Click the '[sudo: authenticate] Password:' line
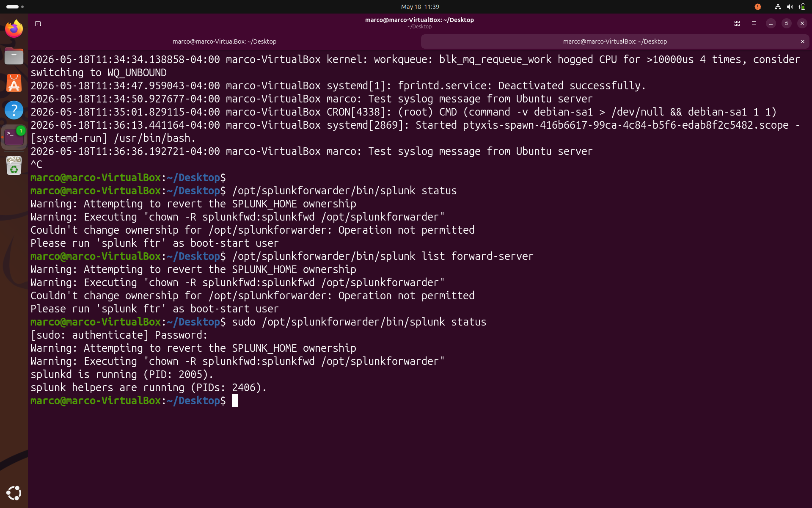This screenshot has width=812, height=508. click(119, 335)
